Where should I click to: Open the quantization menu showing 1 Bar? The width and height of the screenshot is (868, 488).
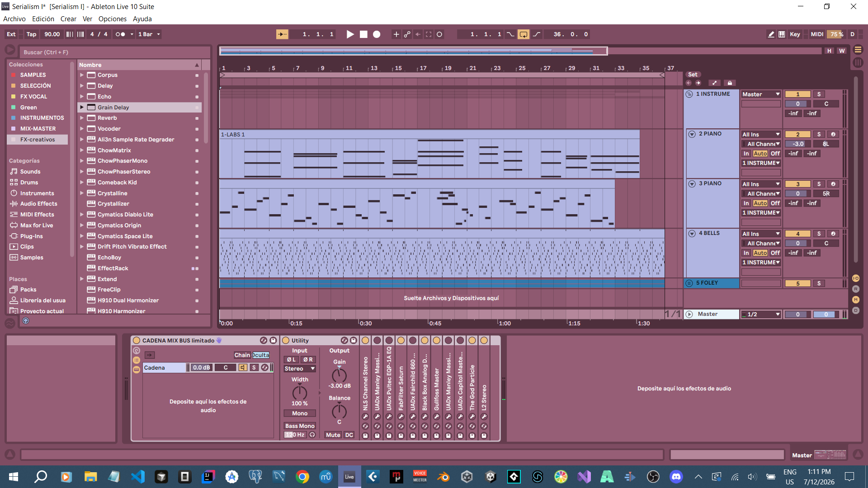(149, 34)
